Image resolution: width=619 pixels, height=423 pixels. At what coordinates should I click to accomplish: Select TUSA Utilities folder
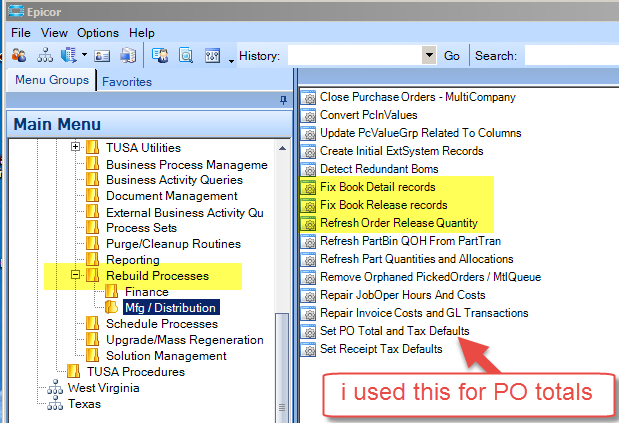143,148
